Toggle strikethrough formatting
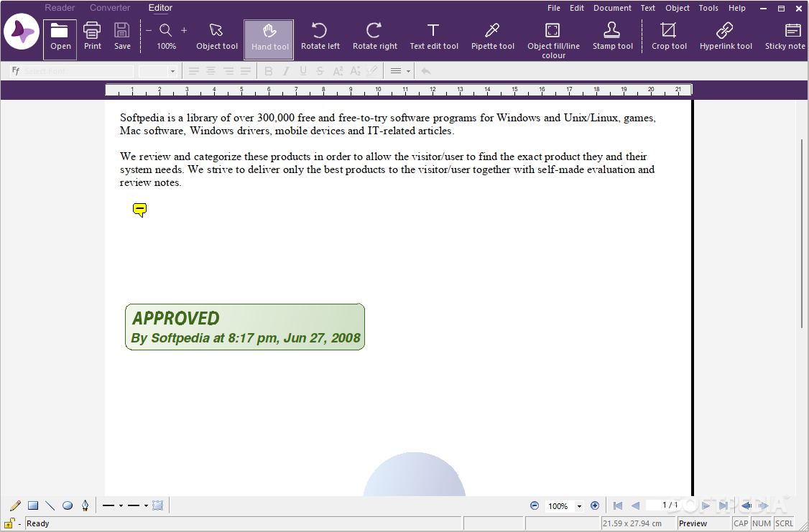809x532 pixels. (320, 71)
